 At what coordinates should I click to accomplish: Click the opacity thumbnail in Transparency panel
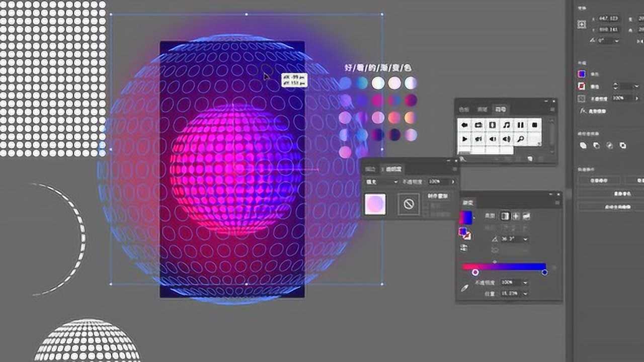[375, 204]
